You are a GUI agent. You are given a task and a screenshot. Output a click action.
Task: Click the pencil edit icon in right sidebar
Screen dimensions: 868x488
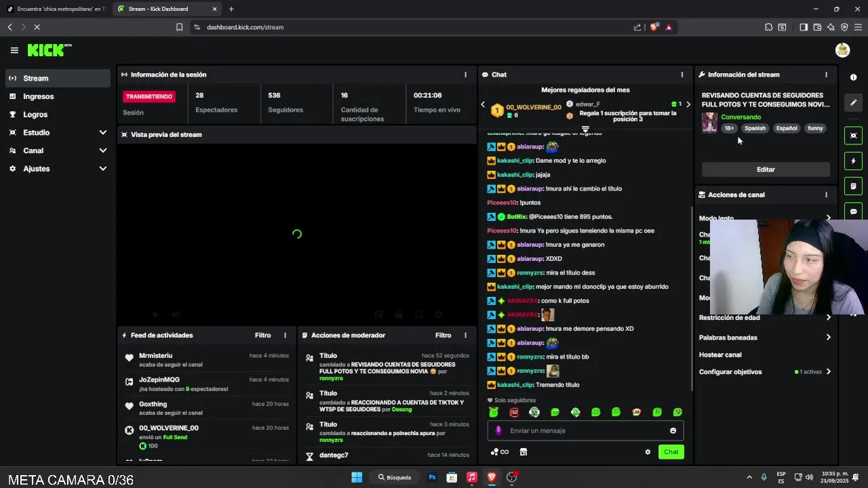click(853, 102)
